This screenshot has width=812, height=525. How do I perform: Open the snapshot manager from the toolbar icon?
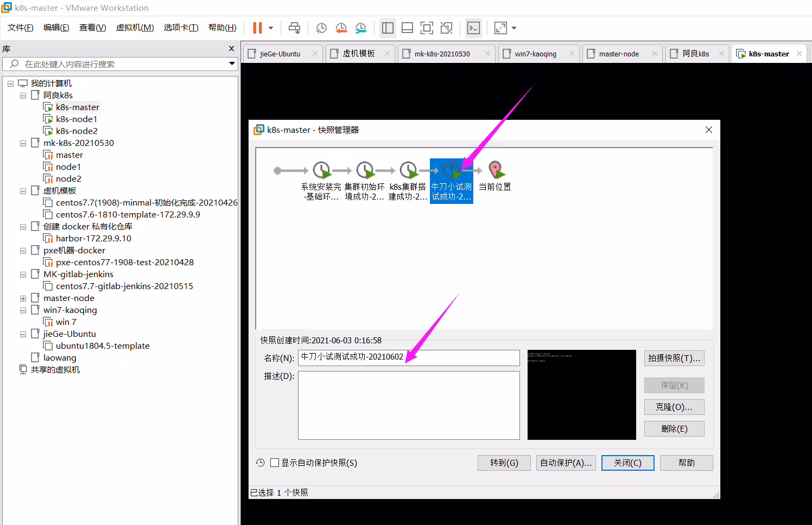[x=360, y=28]
